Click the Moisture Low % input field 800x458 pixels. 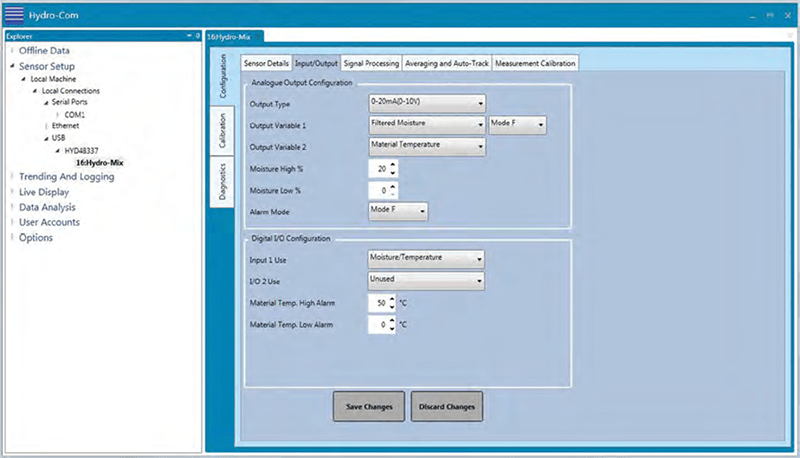379,190
